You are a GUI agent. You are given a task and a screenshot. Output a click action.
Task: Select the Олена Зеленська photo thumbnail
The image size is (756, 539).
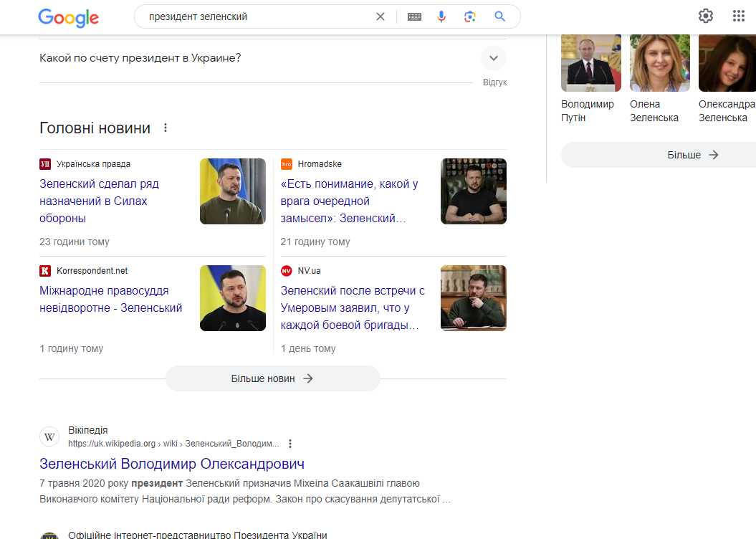coord(659,63)
